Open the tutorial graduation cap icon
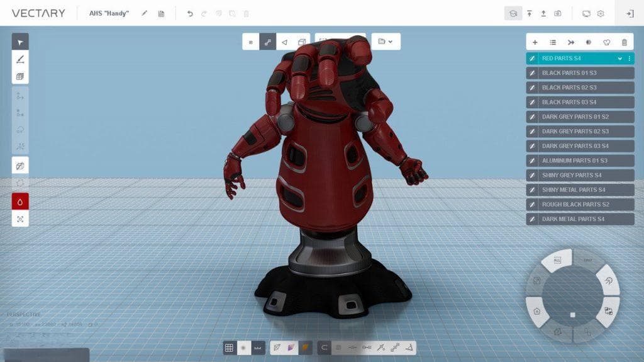644x362 pixels. pos(513,14)
